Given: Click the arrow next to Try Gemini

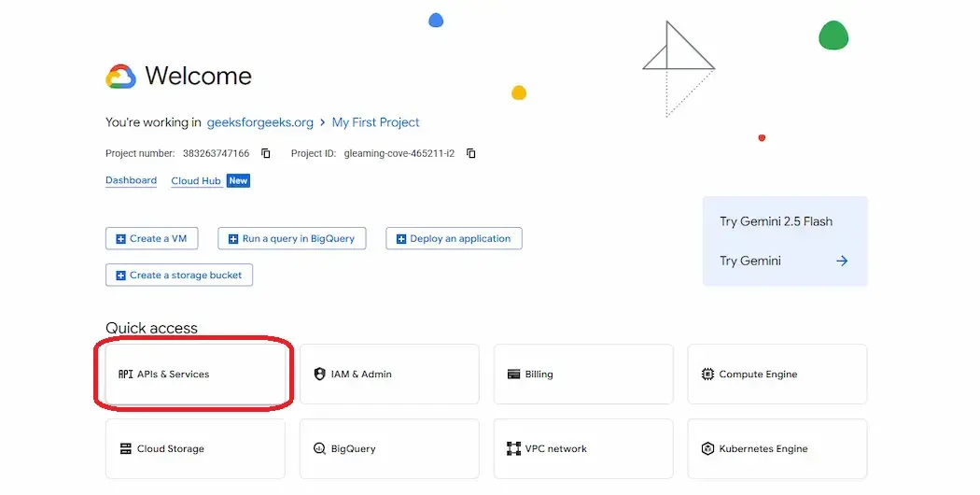Looking at the screenshot, I should tap(842, 261).
